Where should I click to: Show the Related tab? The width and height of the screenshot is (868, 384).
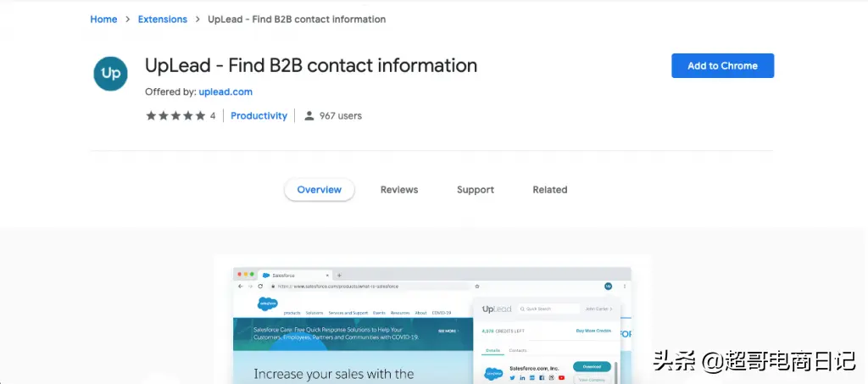coord(549,190)
